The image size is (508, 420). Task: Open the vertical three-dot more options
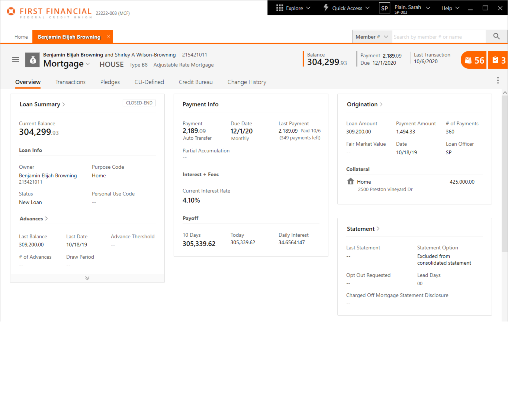point(498,80)
